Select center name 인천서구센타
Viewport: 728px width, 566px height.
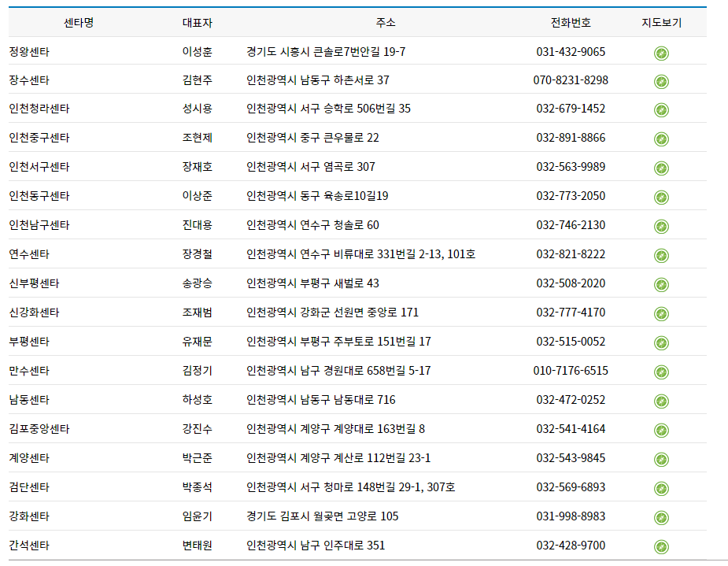tap(39, 167)
